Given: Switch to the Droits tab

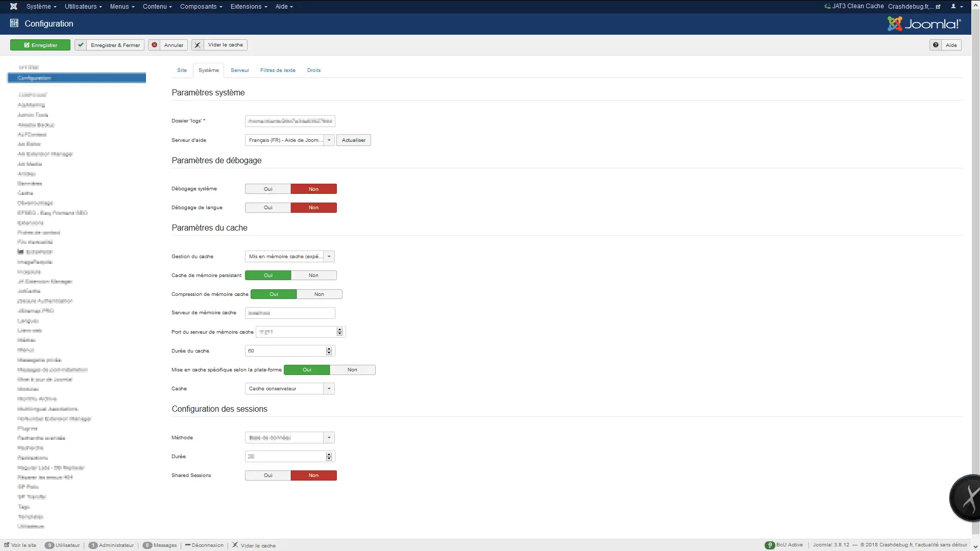Looking at the screenshot, I should pyautogui.click(x=314, y=70).
